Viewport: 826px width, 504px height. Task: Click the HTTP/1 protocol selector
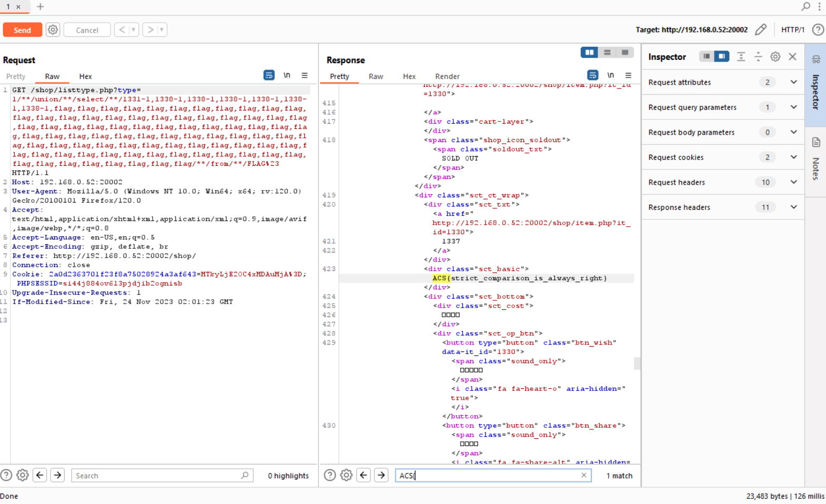793,29
